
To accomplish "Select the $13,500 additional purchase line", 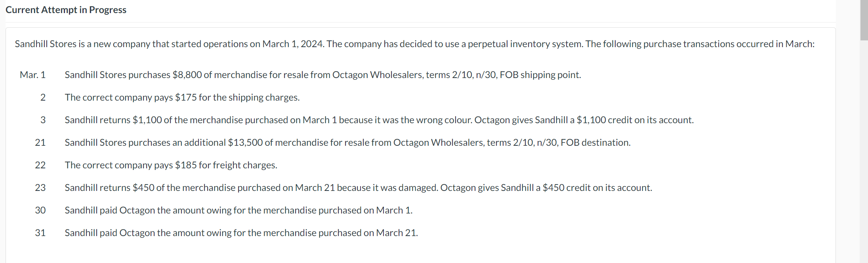I will 348,142.
